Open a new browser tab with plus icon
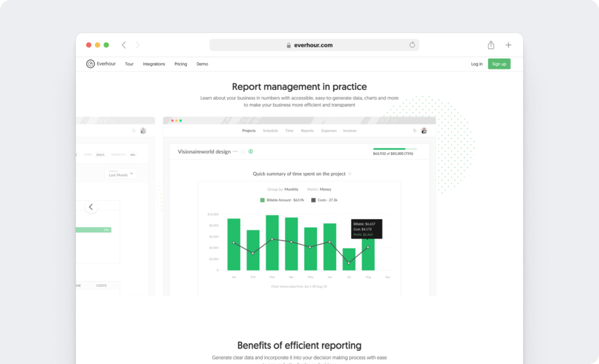The image size is (599, 364). tap(508, 44)
